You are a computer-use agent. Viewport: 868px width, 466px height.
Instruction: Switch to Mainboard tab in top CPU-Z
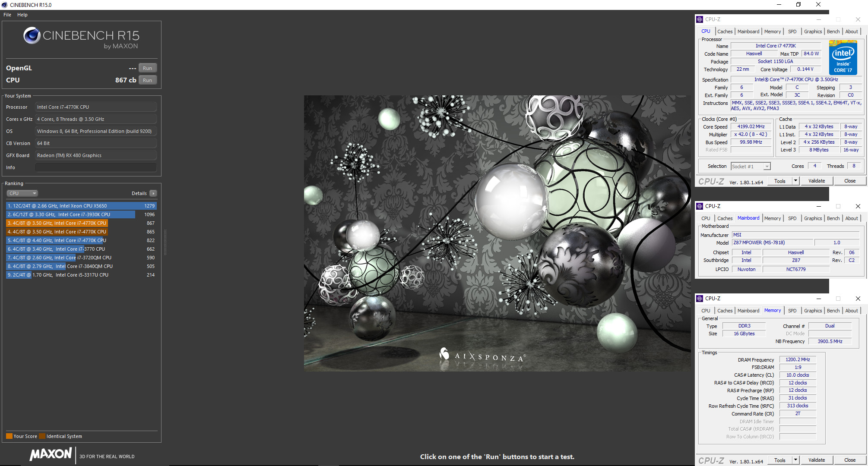(x=748, y=31)
